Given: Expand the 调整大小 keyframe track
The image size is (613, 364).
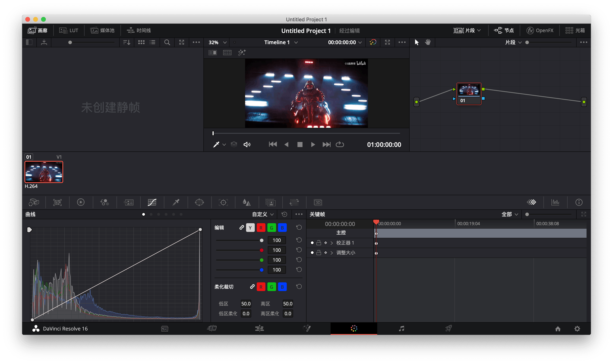Looking at the screenshot, I should click(332, 253).
